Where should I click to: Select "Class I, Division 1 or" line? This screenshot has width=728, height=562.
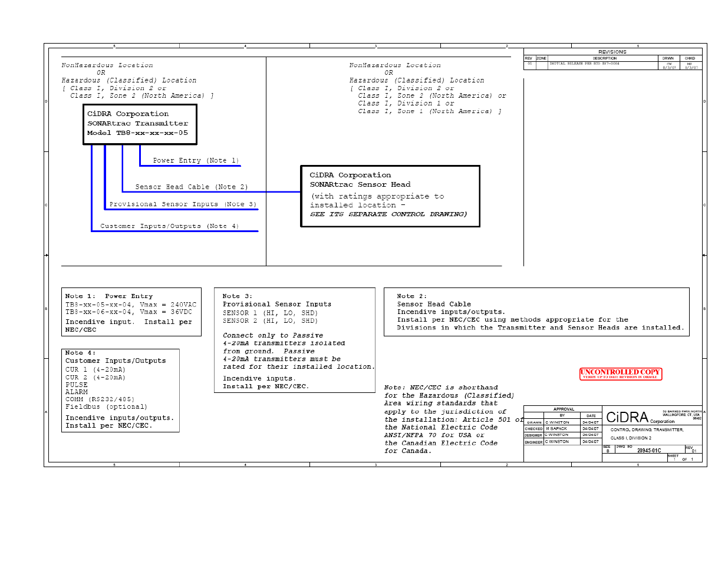406,104
